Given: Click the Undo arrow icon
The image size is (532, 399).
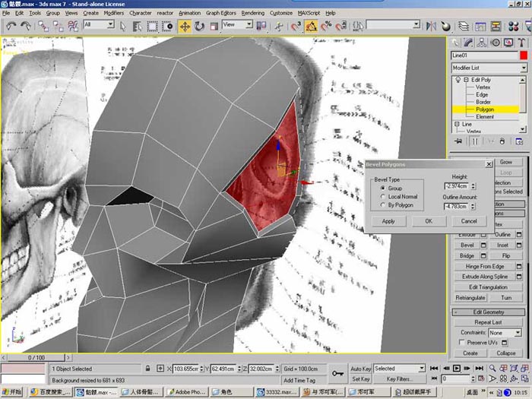Looking at the screenshot, I should [x=11, y=26].
